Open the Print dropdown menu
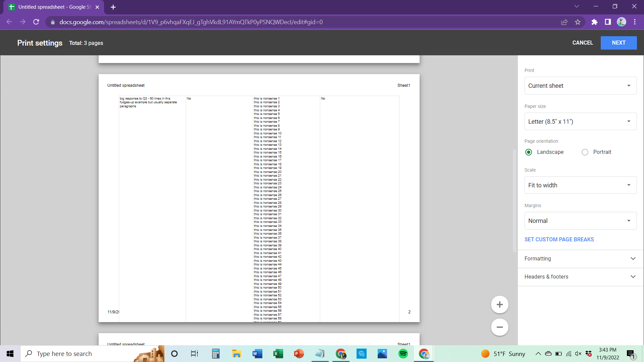Screen dimensions: 644x362 [x=580, y=86]
